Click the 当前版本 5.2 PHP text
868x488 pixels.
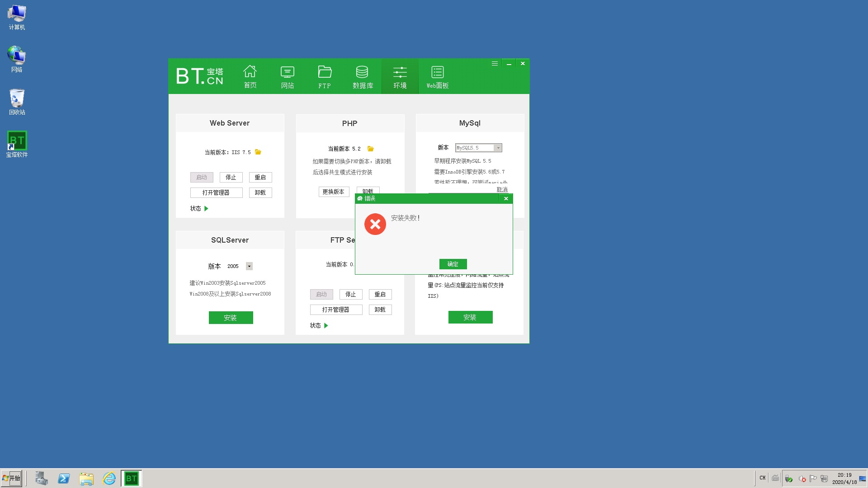344,149
